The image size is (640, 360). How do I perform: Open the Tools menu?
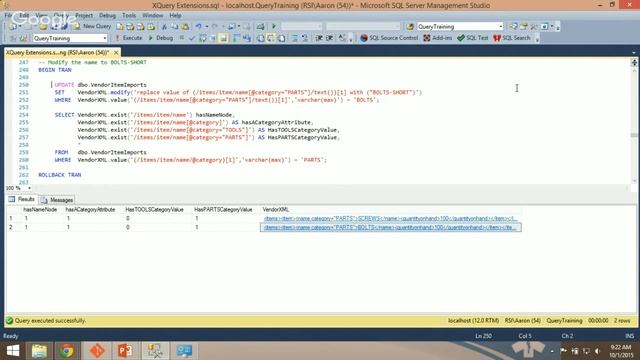click(129, 15)
